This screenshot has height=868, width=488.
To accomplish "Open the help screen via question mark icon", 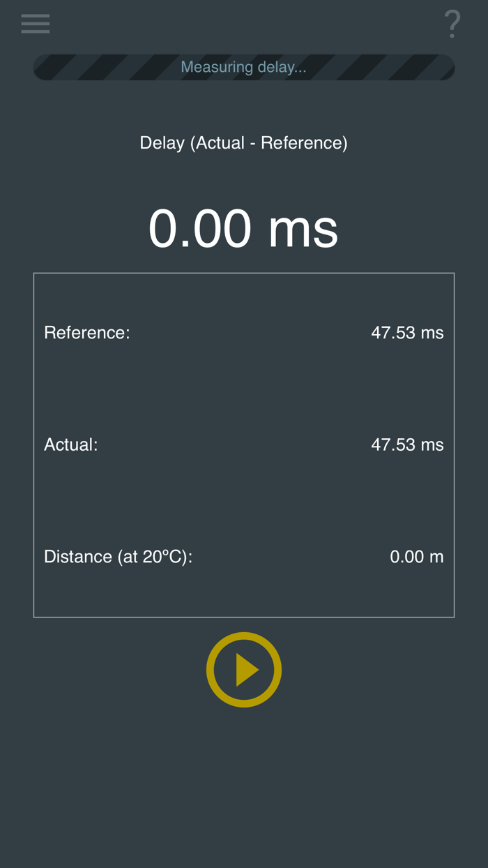I will (x=452, y=23).
